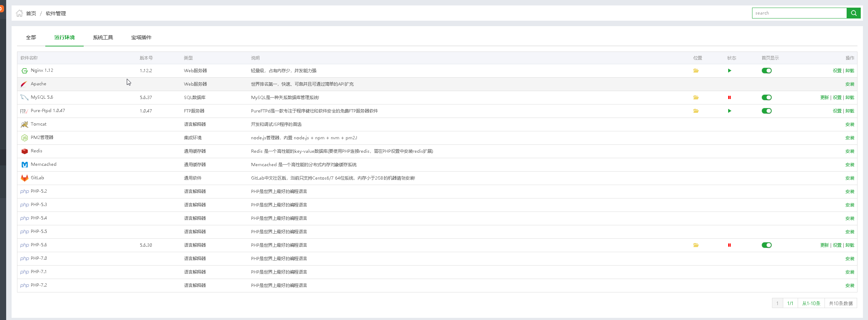Open the MySQL folder location icon

tap(696, 98)
